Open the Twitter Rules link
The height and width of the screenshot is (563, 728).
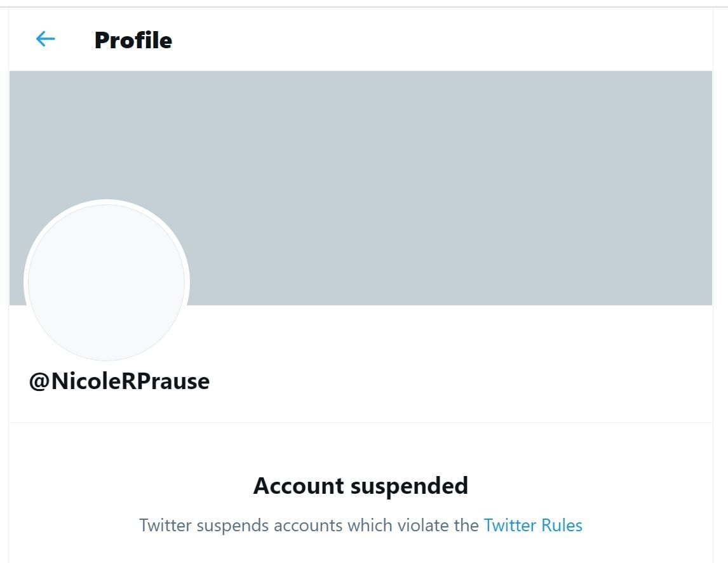(x=532, y=526)
